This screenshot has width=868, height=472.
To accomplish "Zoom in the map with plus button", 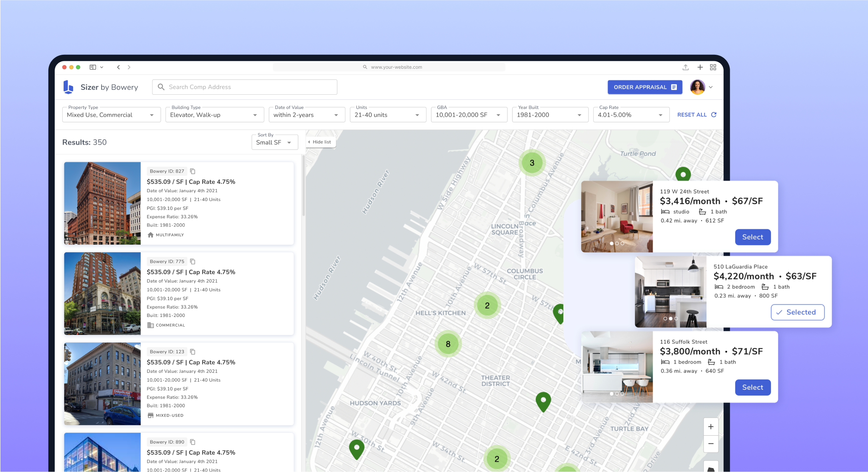I will (x=710, y=426).
